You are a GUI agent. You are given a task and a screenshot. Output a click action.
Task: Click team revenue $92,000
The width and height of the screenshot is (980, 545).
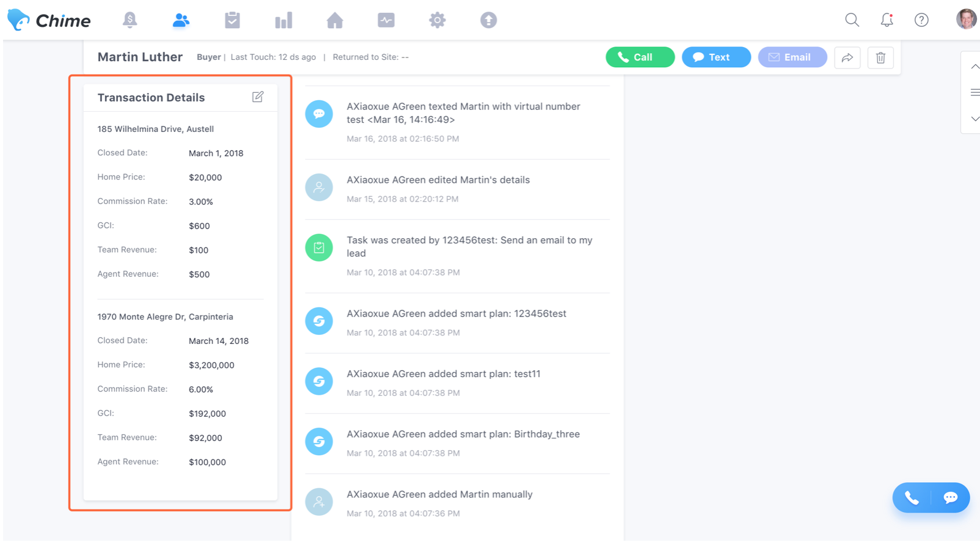[x=205, y=437]
